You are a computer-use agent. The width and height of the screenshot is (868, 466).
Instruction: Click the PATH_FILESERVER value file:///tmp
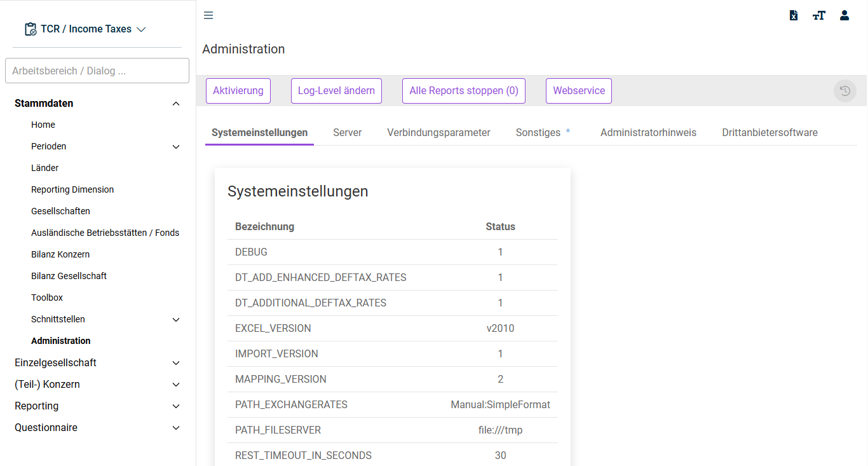coord(500,430)
